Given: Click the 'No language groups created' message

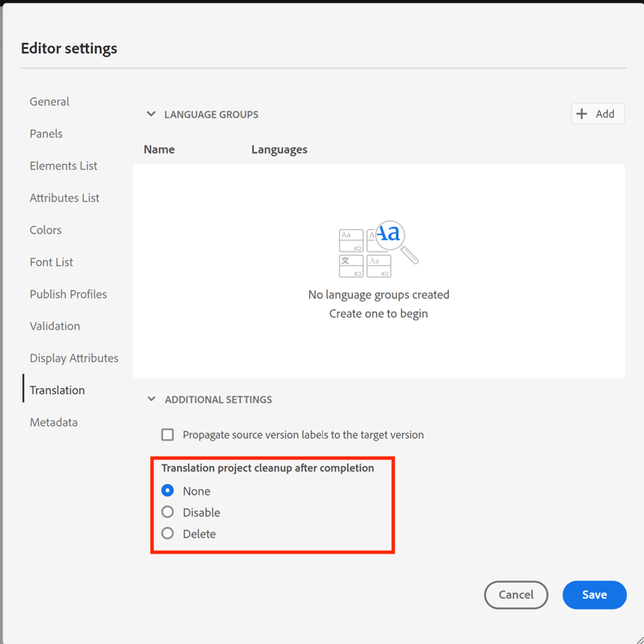Looking at the screenshot, I should 379,295.
